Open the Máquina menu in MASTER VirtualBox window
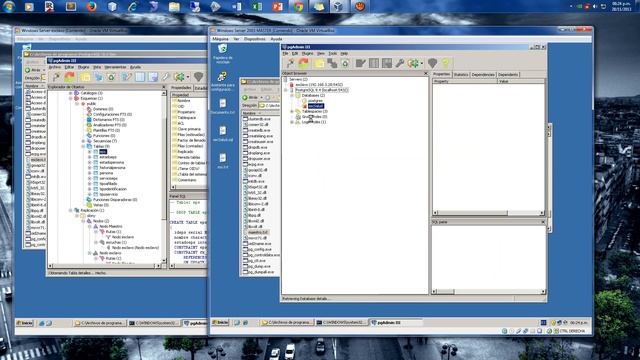 click(x=220, y=39)
